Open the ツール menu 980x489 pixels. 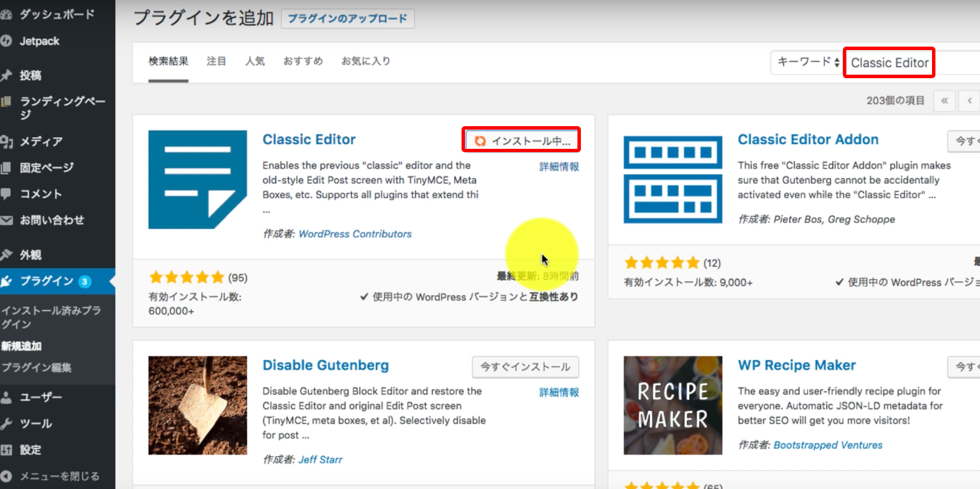coord(36,424)
